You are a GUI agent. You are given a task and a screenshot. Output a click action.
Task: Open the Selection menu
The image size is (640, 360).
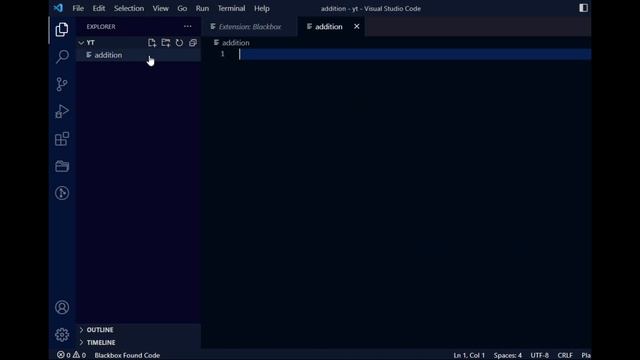point(129,8)
